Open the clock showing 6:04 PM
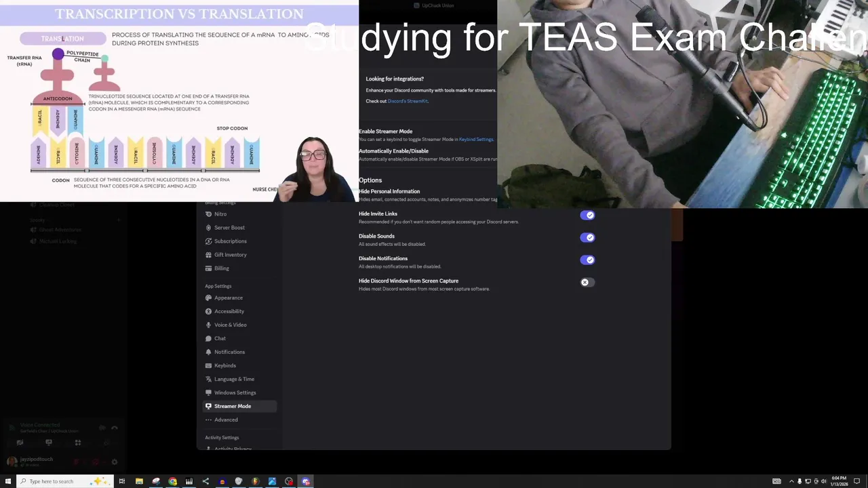868x488 pixels. (x=839, y=481)
